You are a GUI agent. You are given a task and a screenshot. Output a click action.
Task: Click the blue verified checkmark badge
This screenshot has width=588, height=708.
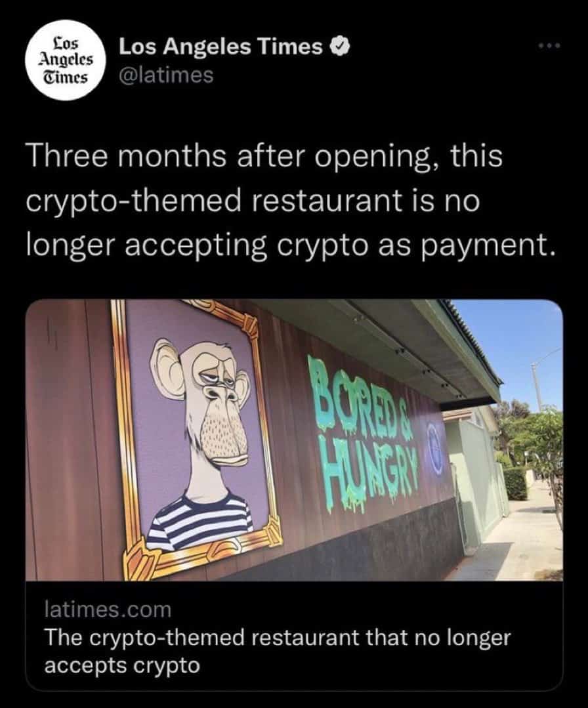[x=340, y=47]
